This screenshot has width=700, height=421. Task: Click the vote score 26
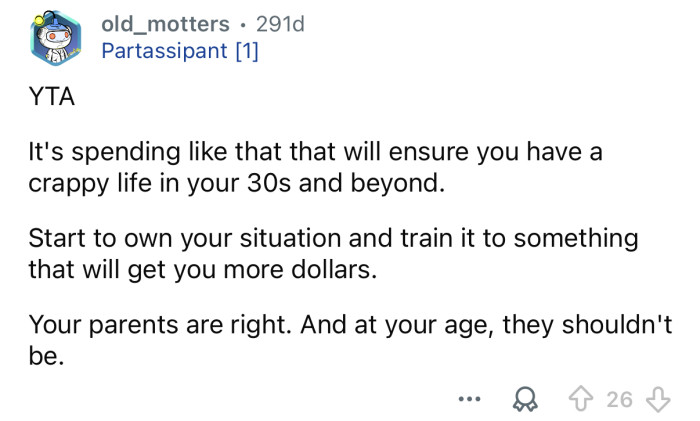(619, 399)
